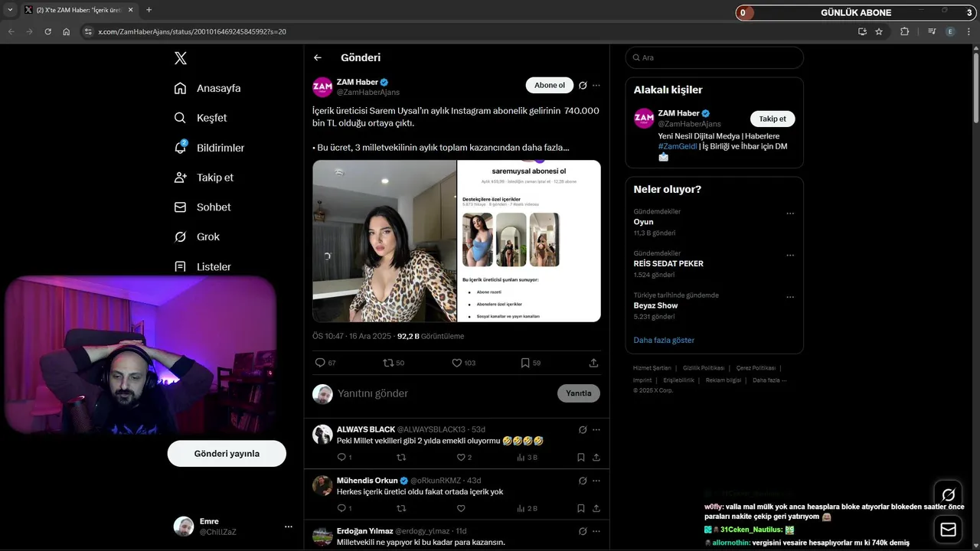The height and width of the screenshot is (551, 980).
Task: Click Daha fazla göster in trends
Action: pos(664,340)
